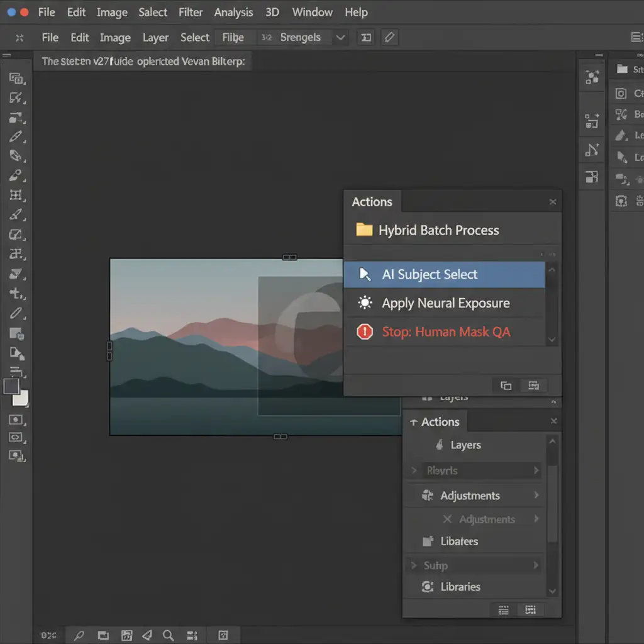This screenshot has height=644, width=644.
Task: Open the Analysis menu
Action: point(233,13)
